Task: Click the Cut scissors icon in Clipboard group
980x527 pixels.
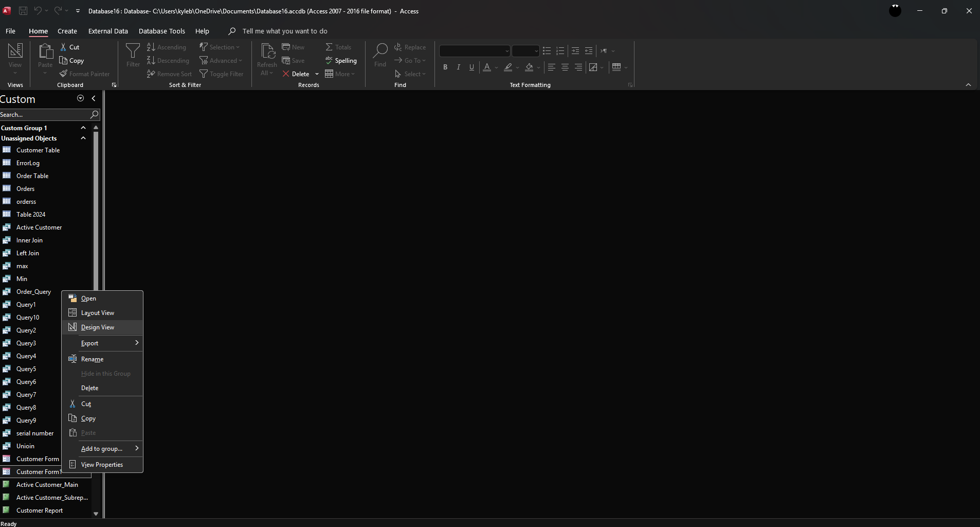Action: (63, 47)
